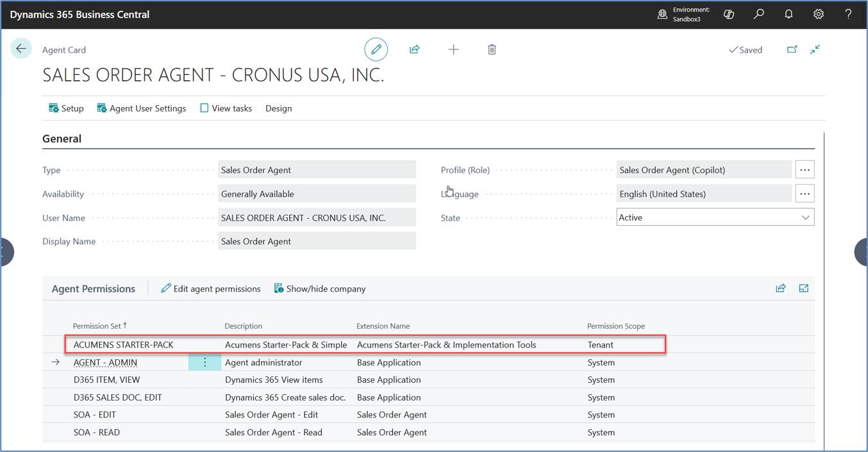Click the pencil edit icon in header
868x452 pixels.
376,49
